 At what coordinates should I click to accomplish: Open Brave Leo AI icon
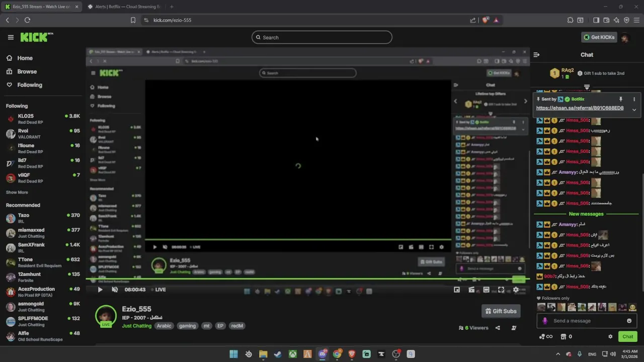(616, 20)
